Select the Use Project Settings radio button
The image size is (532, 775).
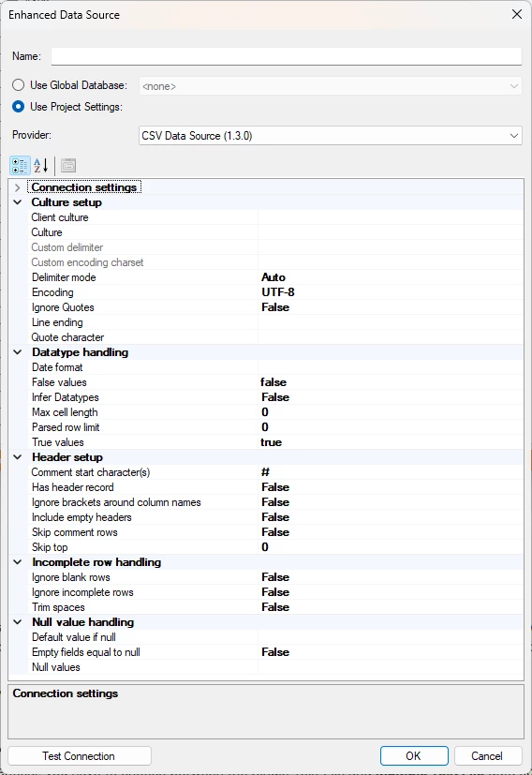tap(19, 107)
